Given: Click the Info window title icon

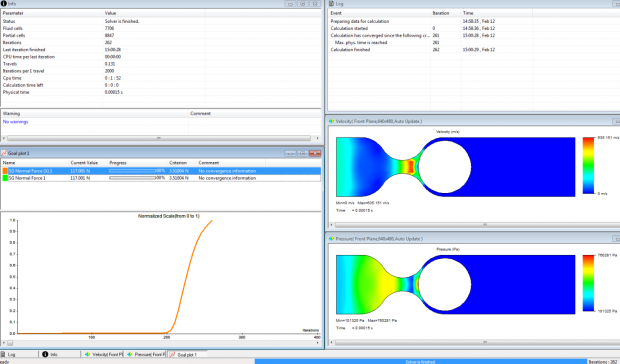Looking at the screenshot, I should pos(4,4).
